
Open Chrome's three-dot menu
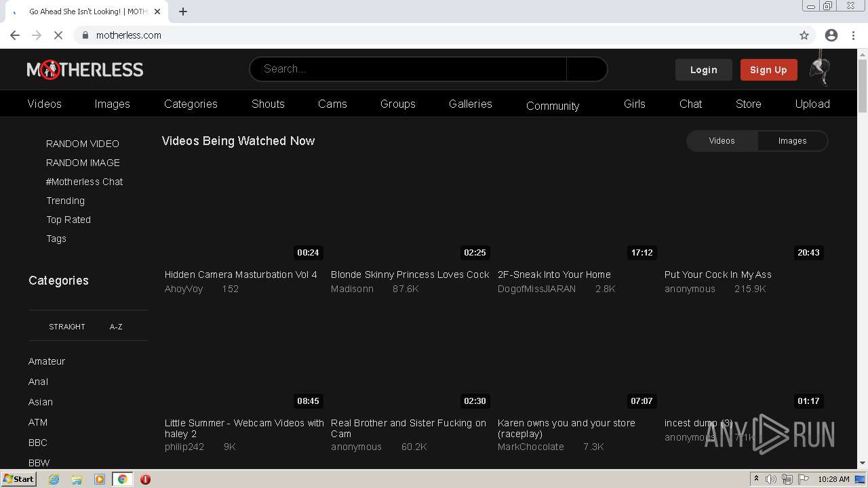pyautogui.click(x=854, y=35)
